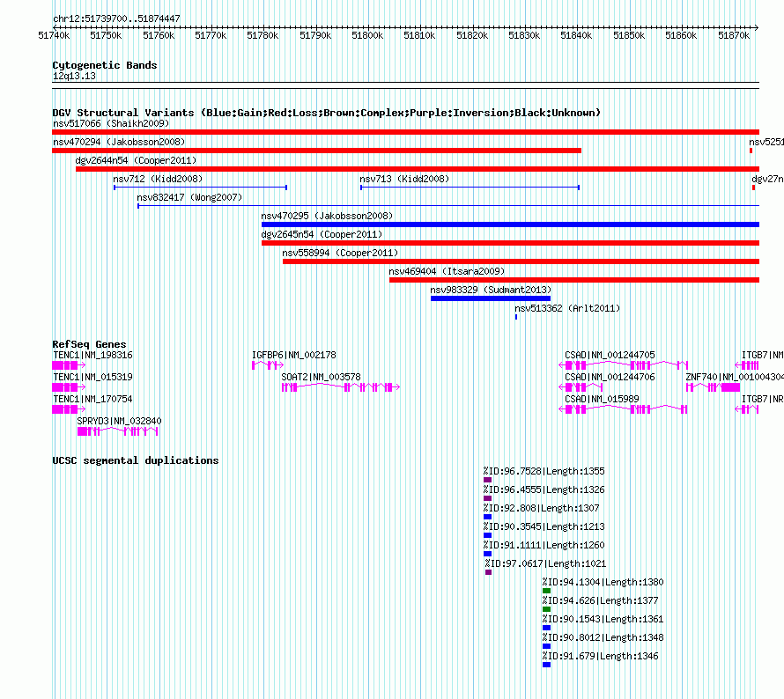This screenshot has height=699, width=784.
Task: Select the ZNF740 gene model
Action: tap(713, 387)
